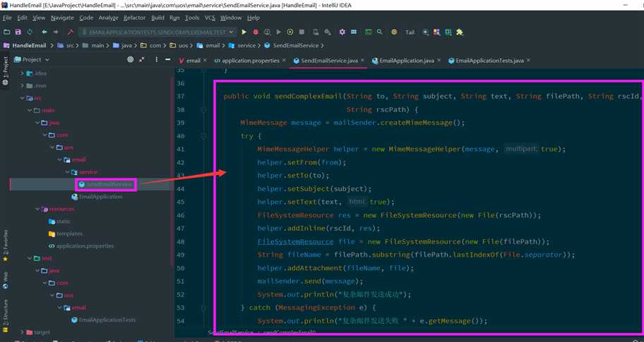Open the Web side tool window
Viewport: 644px width, 342px height.
[x=6, y=280]
